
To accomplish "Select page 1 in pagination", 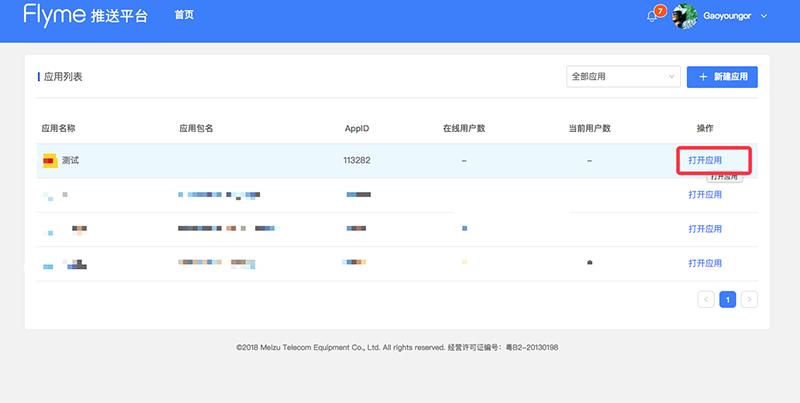I will click(x=728, y=299).
